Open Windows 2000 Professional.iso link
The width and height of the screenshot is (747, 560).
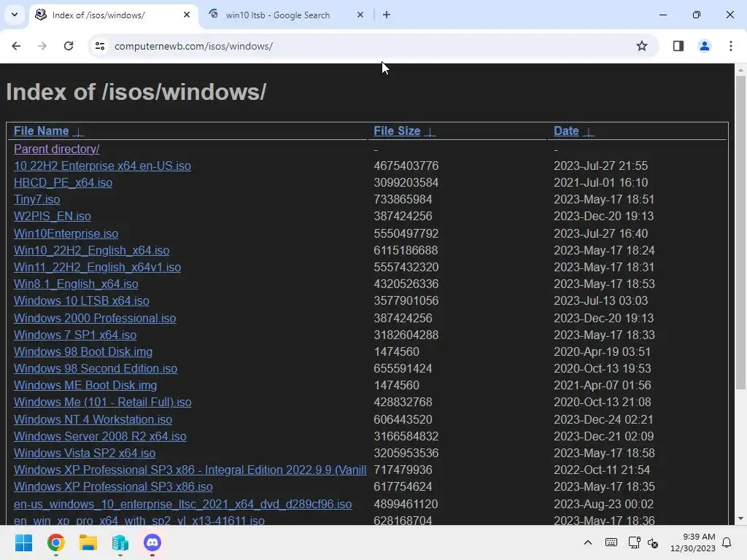click(94, 318)
